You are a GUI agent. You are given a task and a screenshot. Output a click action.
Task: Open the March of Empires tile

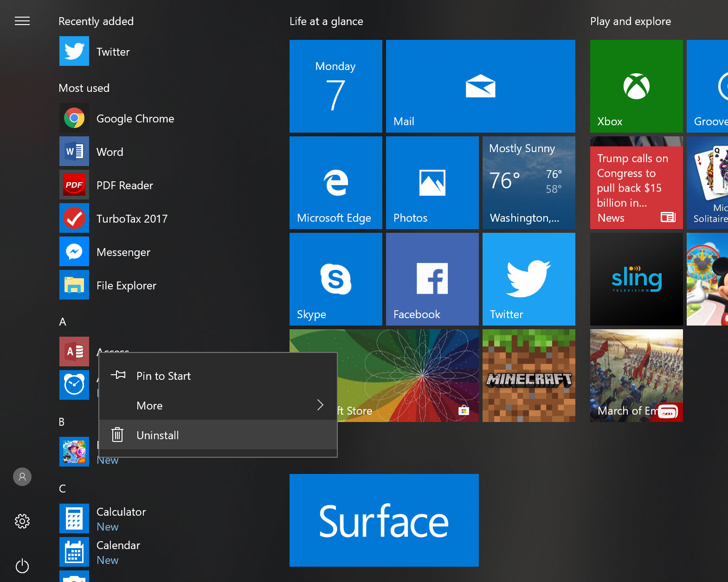point(637,376)
